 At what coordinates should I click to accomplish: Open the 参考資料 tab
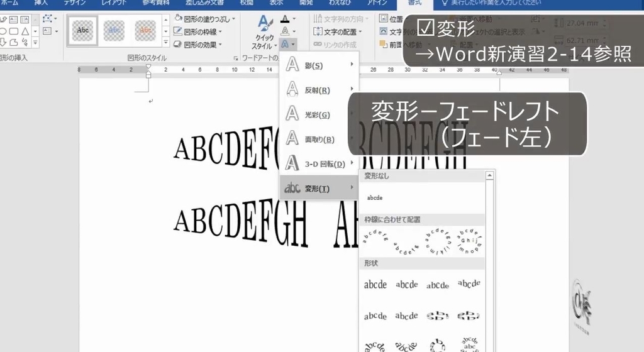[156, 3]
